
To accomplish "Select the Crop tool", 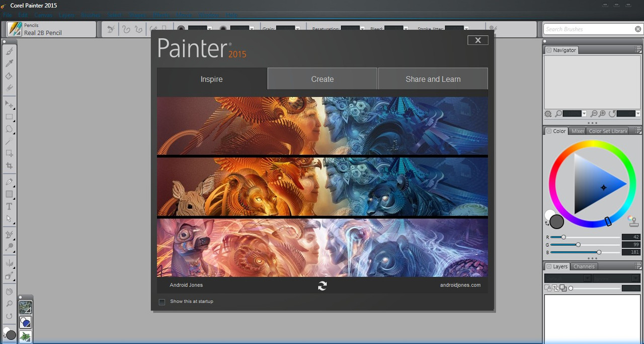I will coord(9,166).
